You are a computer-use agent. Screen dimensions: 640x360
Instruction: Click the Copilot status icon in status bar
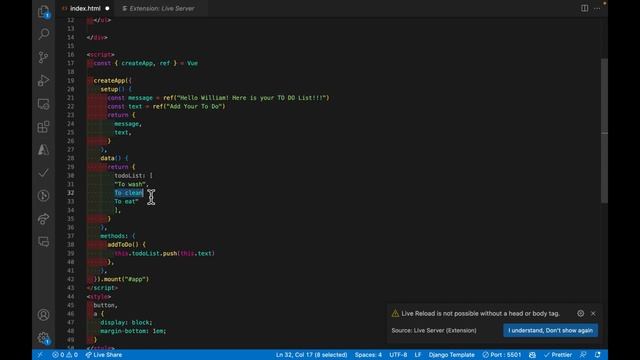point(532,355)
